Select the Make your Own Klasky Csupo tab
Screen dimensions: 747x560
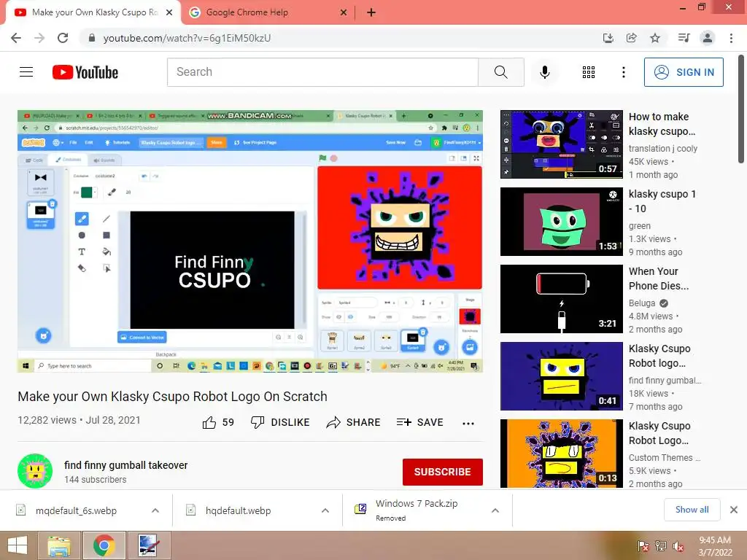[93, 12]
